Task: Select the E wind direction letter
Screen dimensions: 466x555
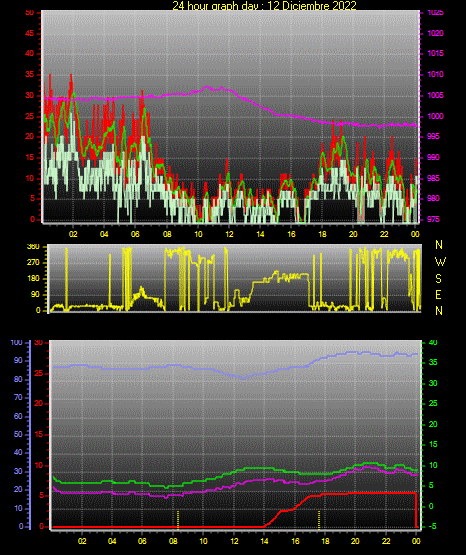Action: click(x=438, y=294)
